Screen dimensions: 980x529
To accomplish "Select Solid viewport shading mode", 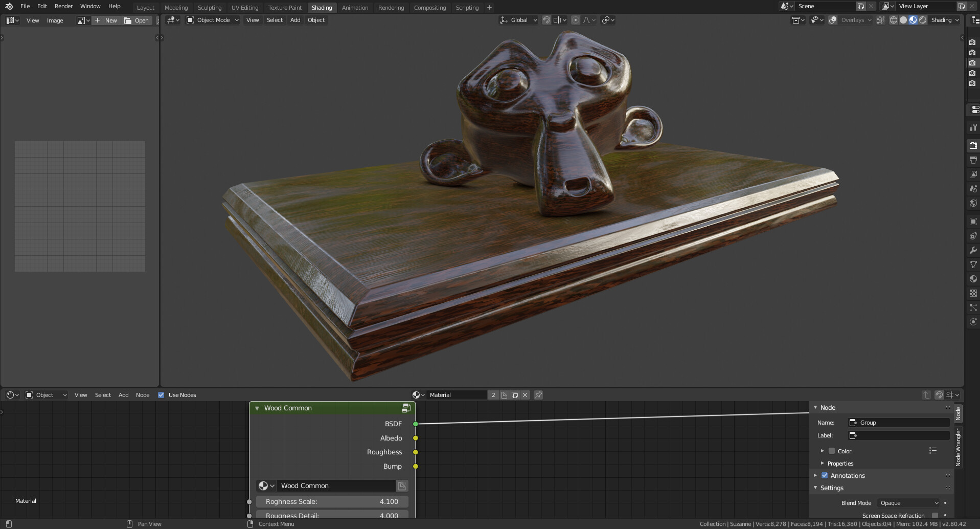I will click(903, 20).
